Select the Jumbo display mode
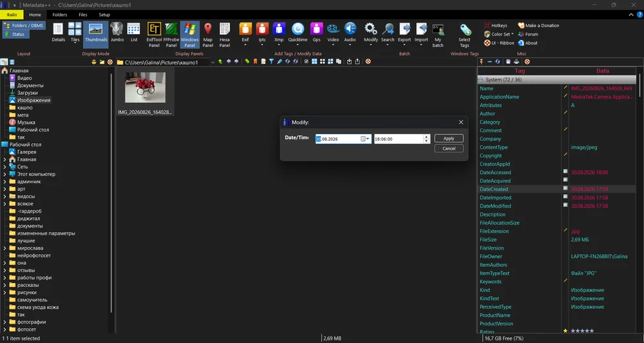644x343 pixels. pyautogui.click(x=117, y=33)
